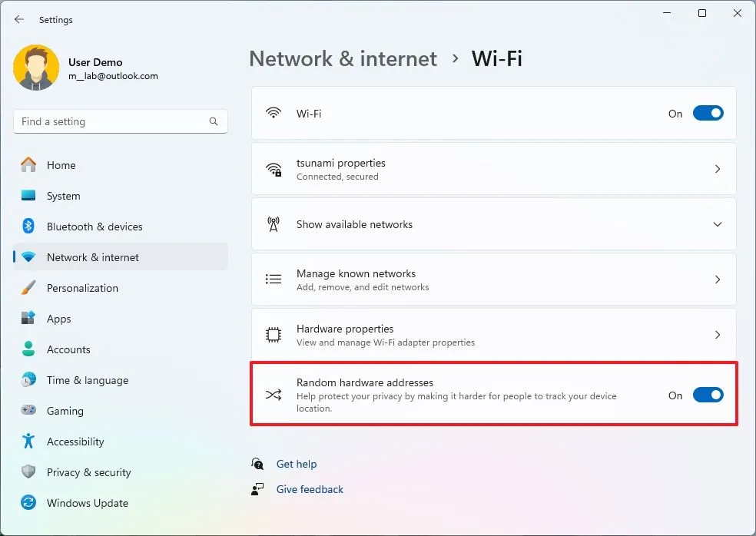Click the Gaming controller icon
The width and height of the screenshot is (756, 536).
[28, 411]
